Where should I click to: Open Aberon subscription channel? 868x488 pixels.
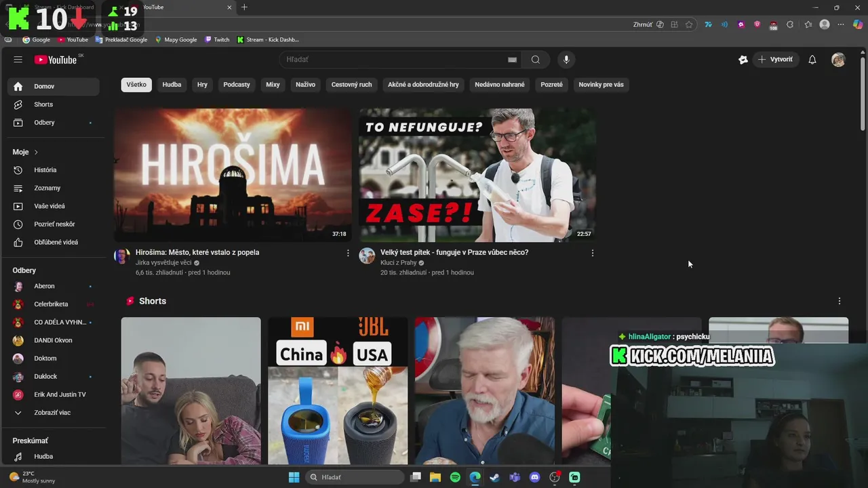[x=54, y=286]
